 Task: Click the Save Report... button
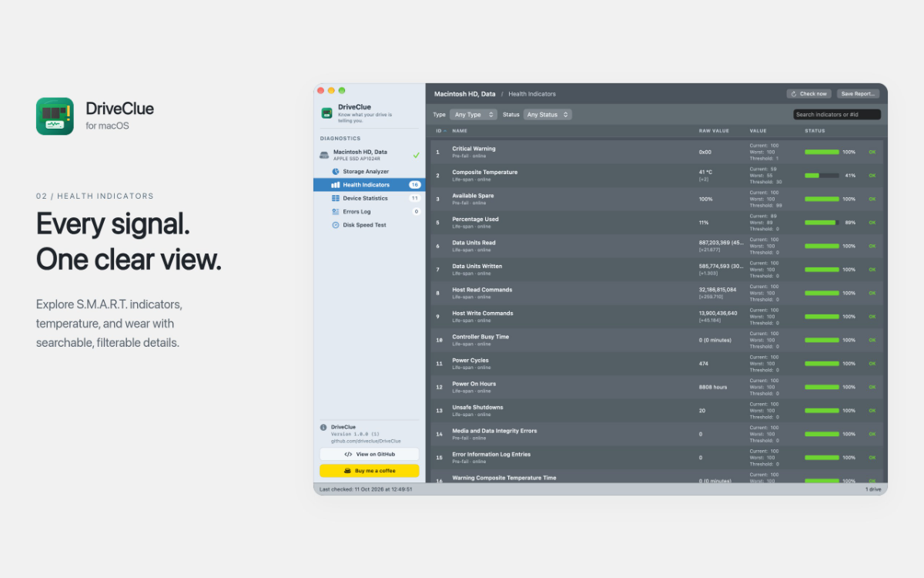859,94
